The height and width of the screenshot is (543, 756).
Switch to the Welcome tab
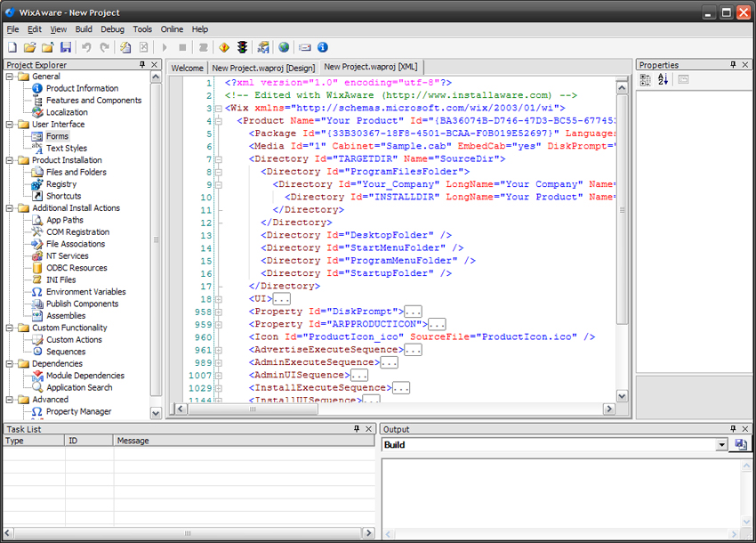[x=187, y=68]
